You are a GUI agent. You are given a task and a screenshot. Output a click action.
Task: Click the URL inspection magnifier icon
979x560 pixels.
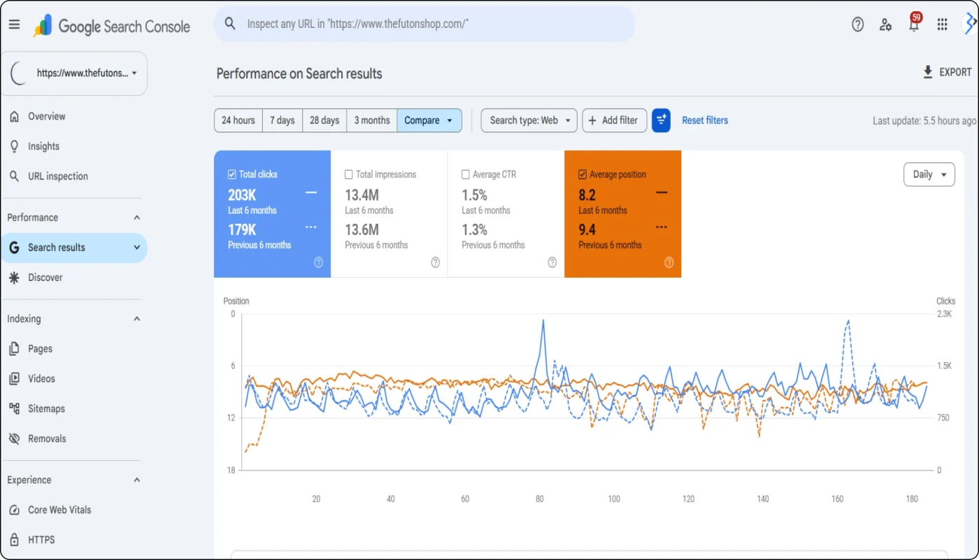pyautogui.click(x=14, y=176)
